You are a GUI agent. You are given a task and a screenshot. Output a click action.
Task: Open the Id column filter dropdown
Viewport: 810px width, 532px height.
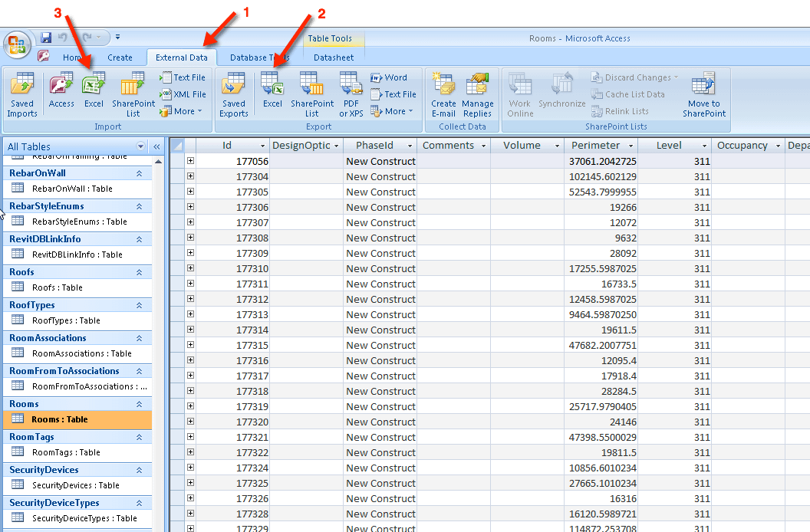pos(262,146)
